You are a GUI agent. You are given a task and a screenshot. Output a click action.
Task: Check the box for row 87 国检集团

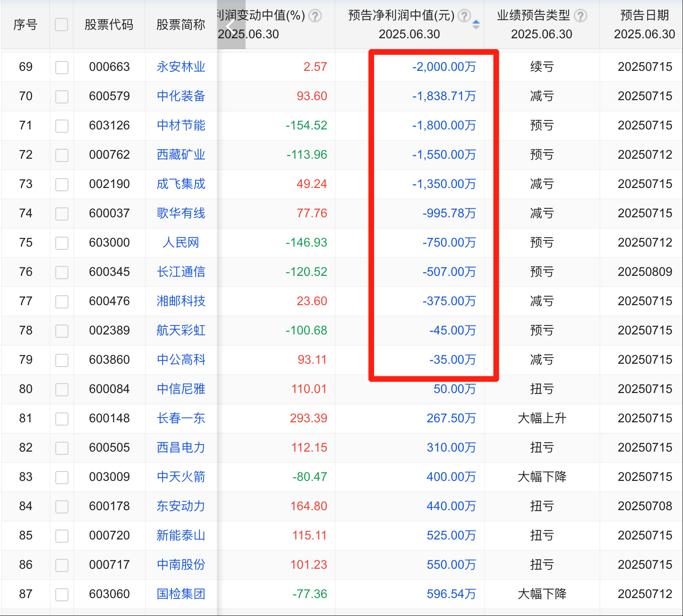click(x=62, y=595)
